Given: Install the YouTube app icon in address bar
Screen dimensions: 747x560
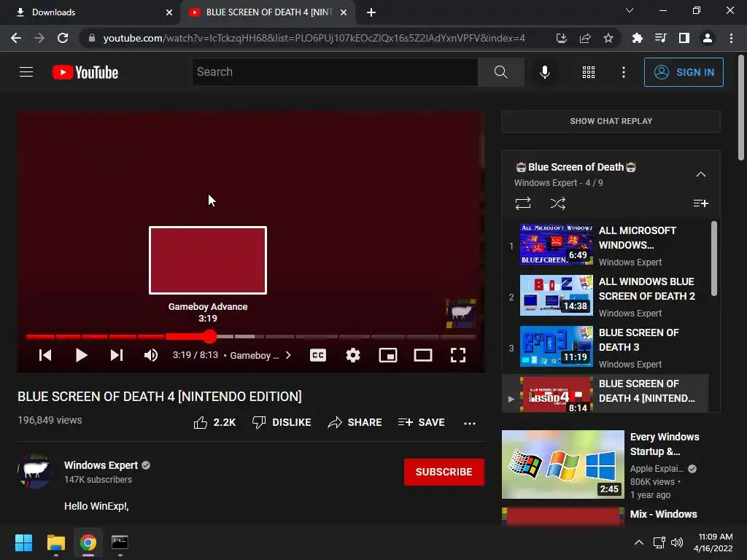Looking at the screenshot, I should 561,38.
